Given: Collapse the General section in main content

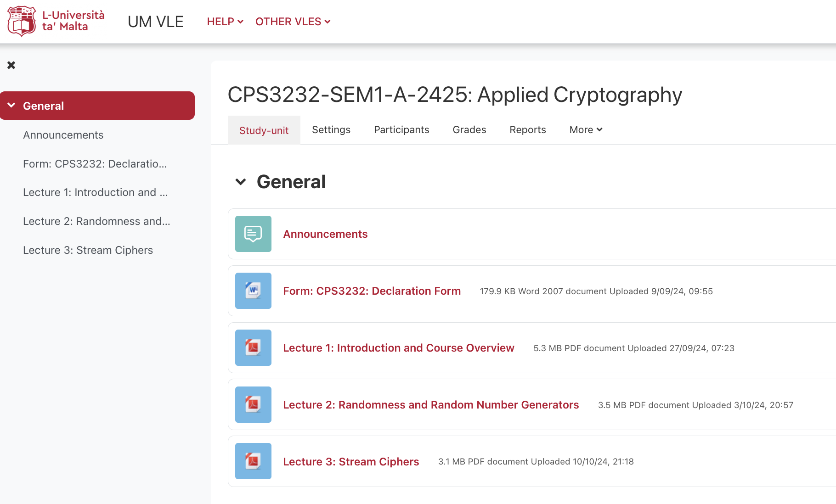Looking at the screenshot, I should pos(241,182).
